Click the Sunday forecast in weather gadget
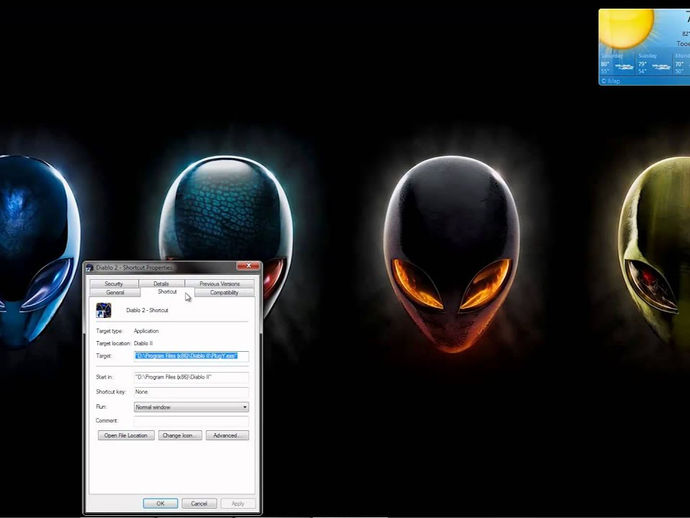 click(x=654, y=63)
